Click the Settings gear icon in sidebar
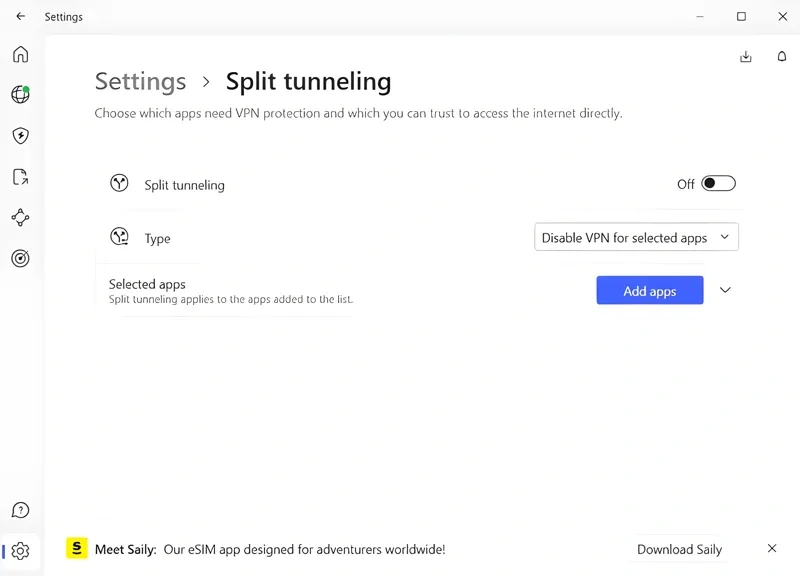800x576 pixels. coord(20,551)
